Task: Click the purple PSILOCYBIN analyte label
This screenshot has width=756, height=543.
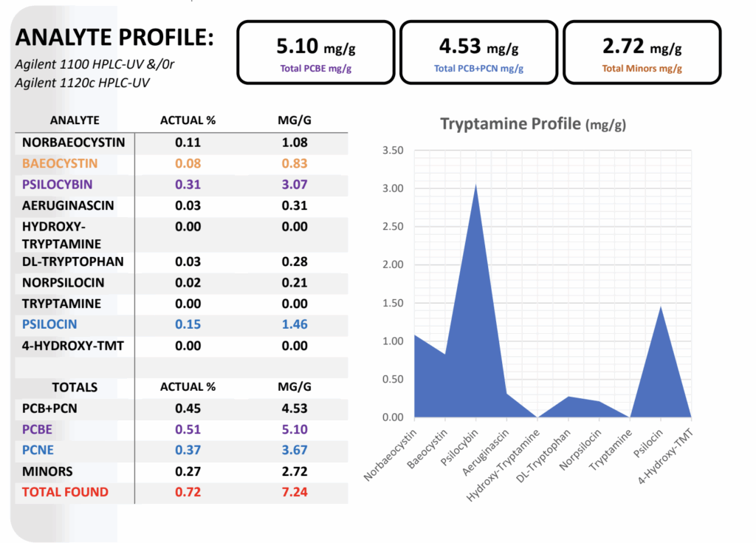Action: [x=58, y=184]
